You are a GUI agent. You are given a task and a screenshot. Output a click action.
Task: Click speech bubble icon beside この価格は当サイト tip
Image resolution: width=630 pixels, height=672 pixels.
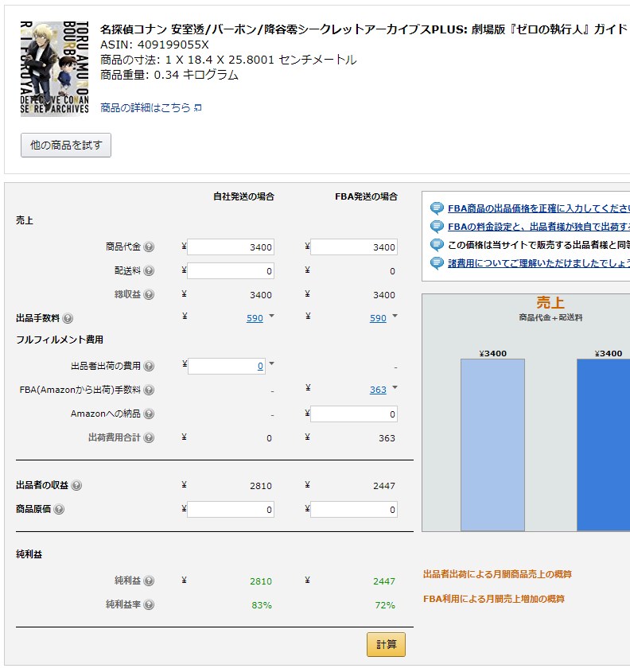point(437,245)
